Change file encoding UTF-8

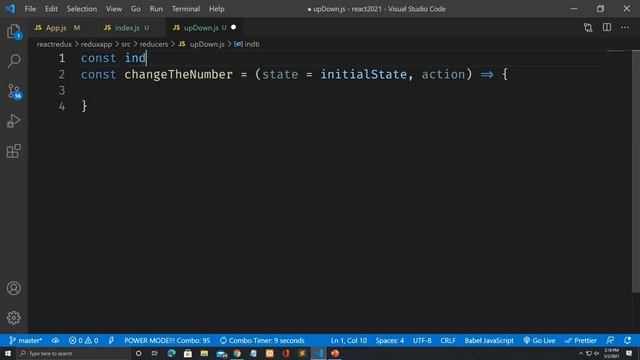(422, 340)
